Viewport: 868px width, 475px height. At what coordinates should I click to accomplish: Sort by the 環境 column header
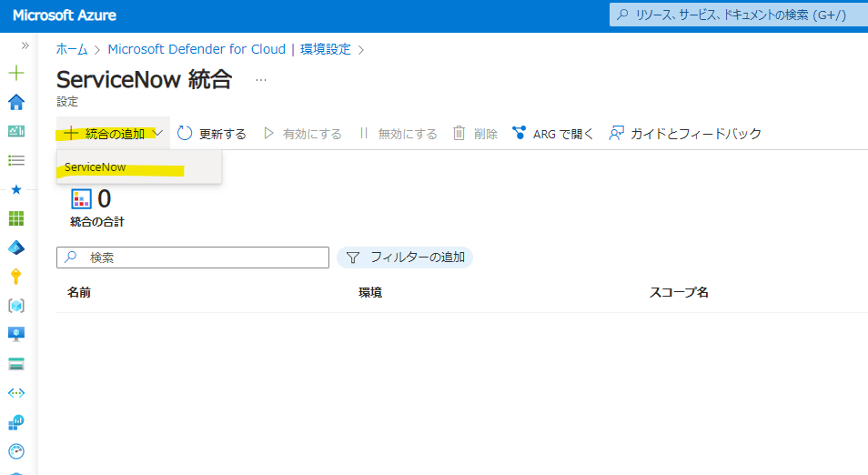(x=370, y=292)
